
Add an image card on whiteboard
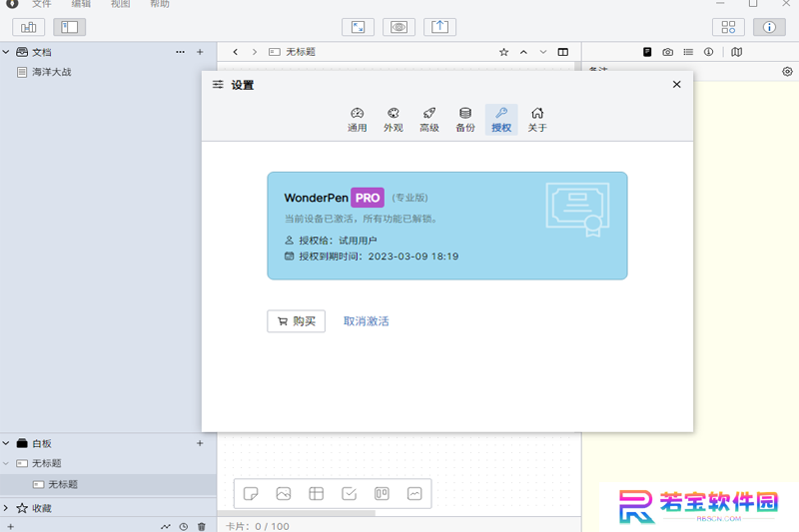[x=284, y=494]
